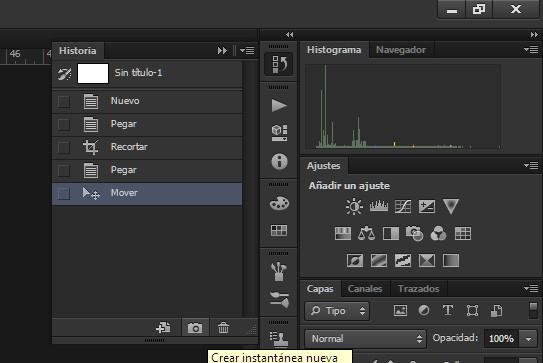Set history brush source for Mover
This screenshot has width=543, height=363.
(x=64, y=194)
